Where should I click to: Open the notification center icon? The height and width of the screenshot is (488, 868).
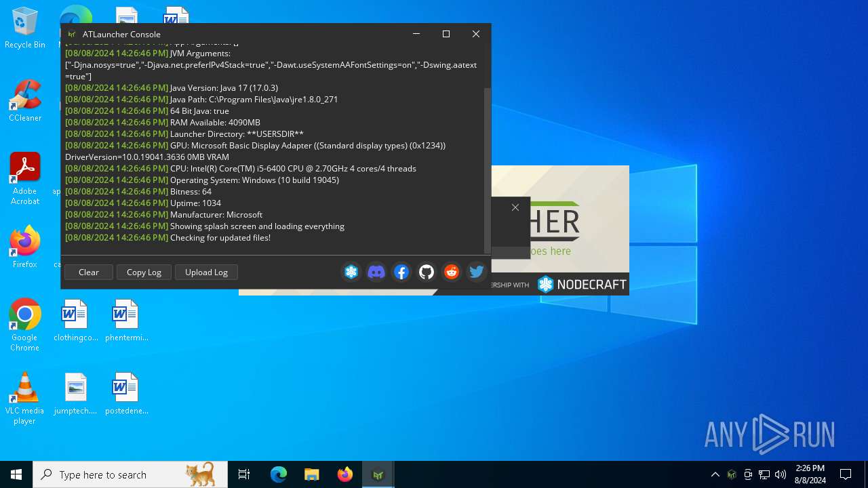point(846,474)
